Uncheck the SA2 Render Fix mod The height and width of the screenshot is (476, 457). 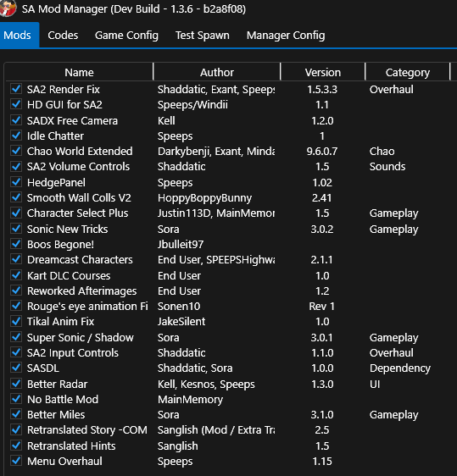16,89
